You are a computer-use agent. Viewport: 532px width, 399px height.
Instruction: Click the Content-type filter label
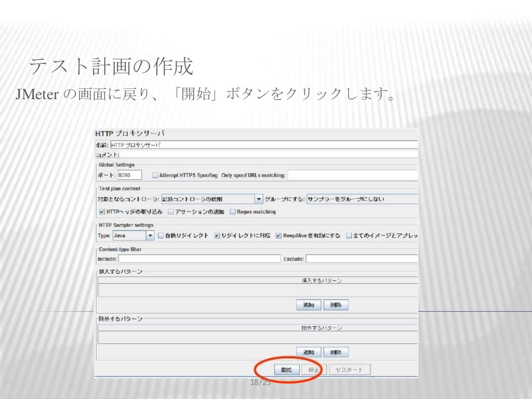click(120, 249)
